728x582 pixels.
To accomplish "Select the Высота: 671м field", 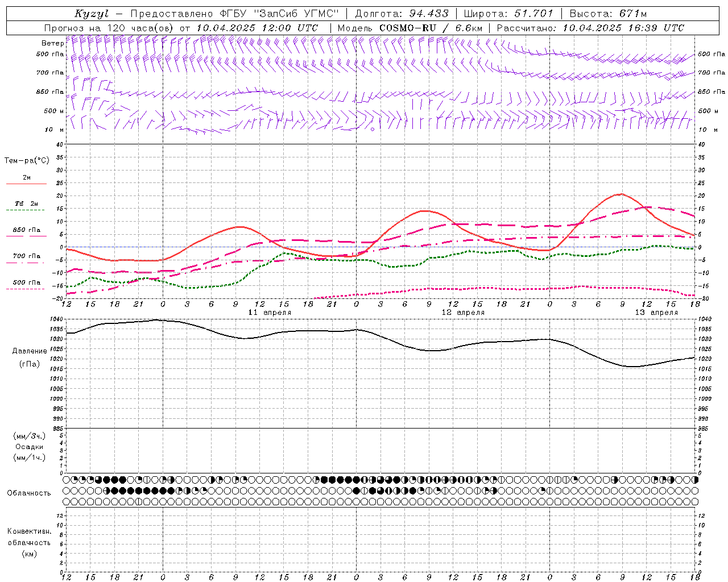I will (608, 14).
